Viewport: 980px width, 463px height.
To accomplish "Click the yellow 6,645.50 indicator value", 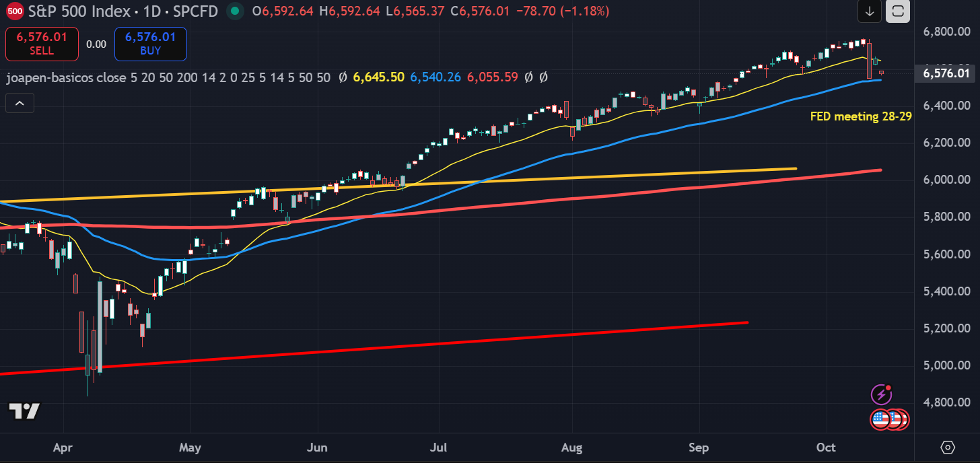I will pos(378,77).
